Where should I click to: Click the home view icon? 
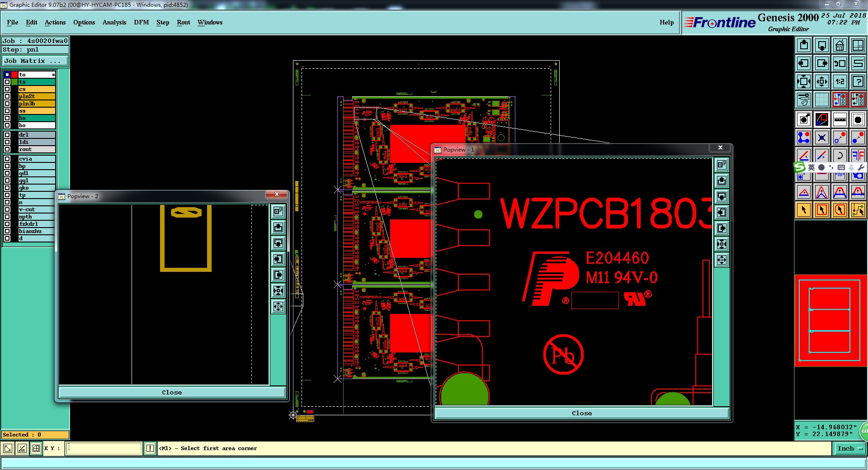(x=840, y=45)
